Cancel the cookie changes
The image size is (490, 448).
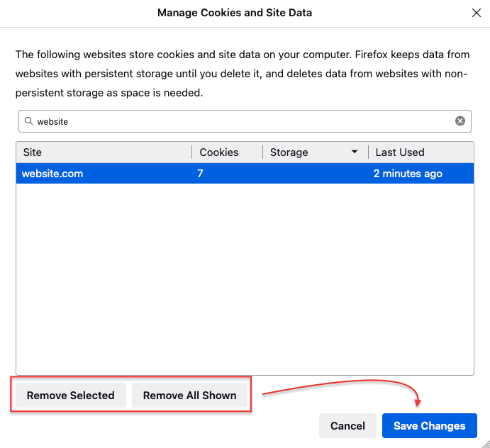tap(347, 425)
